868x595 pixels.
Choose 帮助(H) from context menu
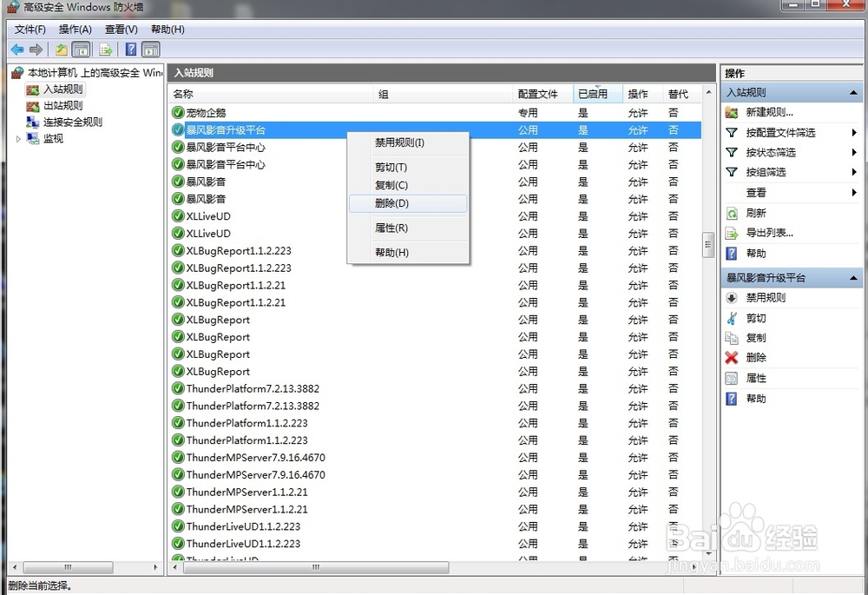(409, 253)
